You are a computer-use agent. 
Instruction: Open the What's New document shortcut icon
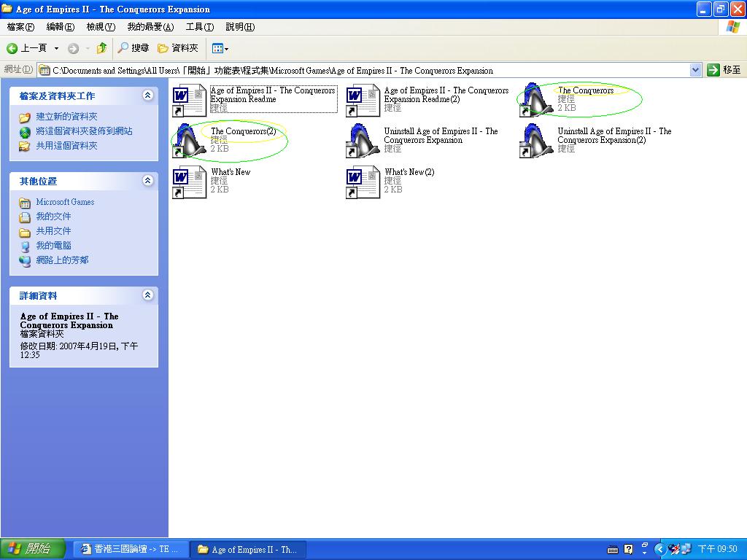click(x=189, y=182)
